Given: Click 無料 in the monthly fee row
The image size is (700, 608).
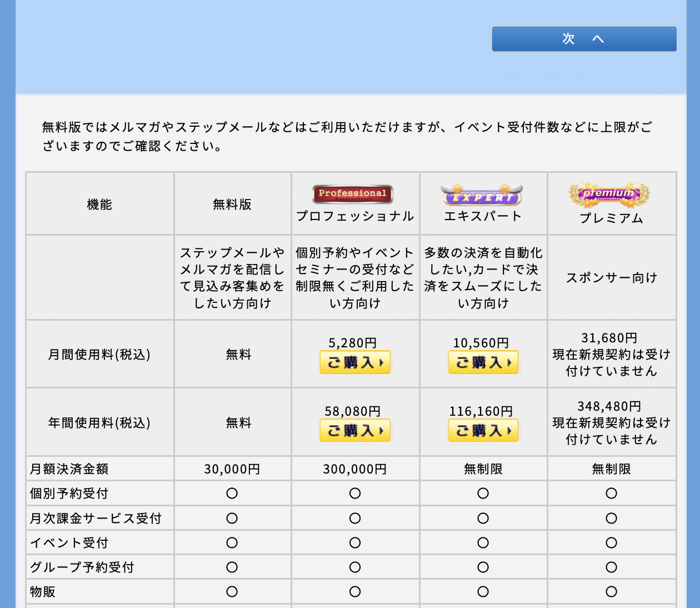Looking at the screenshot, I should pyautogui.click(x=239, y=355).
